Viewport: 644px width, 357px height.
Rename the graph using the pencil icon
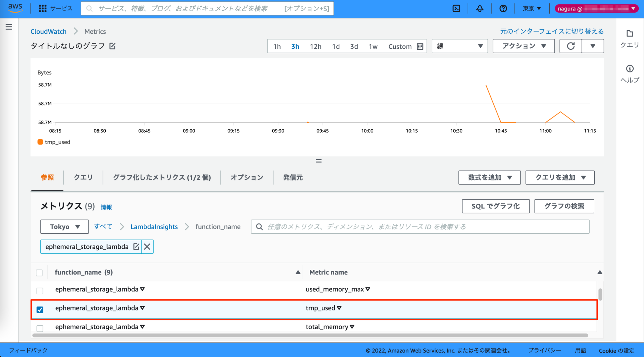pos(112,46)
